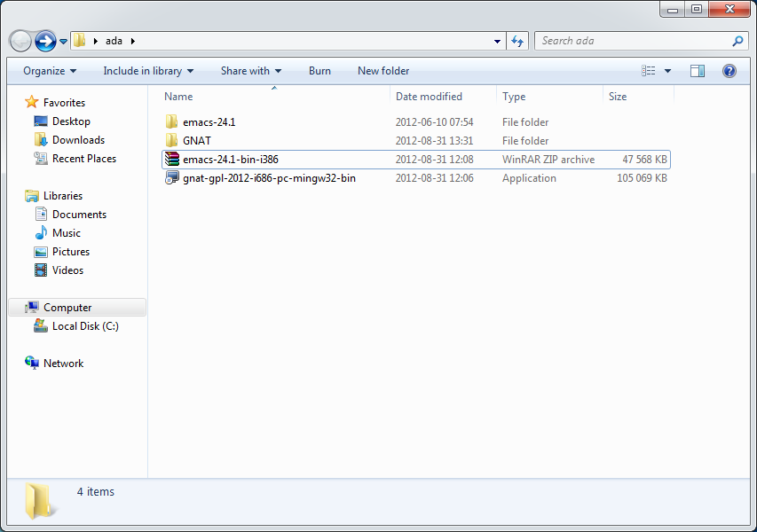The width and height of the screenshot is (757, 532).
Task: Open Network in navigation pane
Action: point(63,364)
